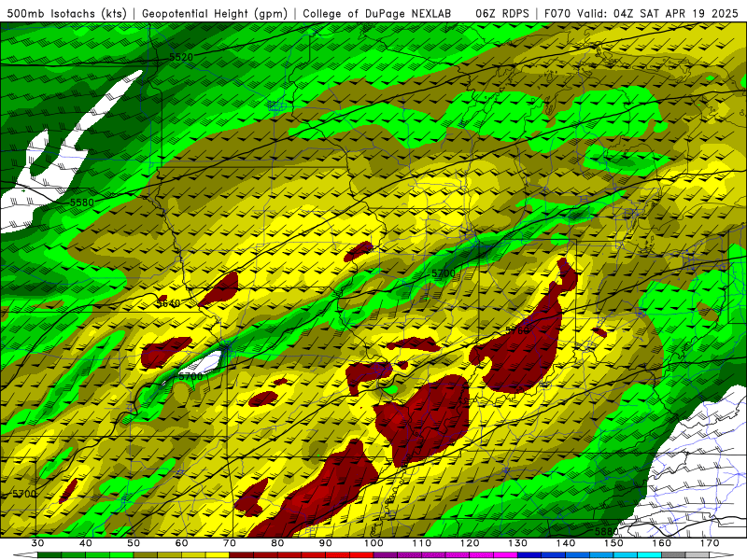
Task: Click the 5760 height contour label
Action: click(x=517, y=330)
